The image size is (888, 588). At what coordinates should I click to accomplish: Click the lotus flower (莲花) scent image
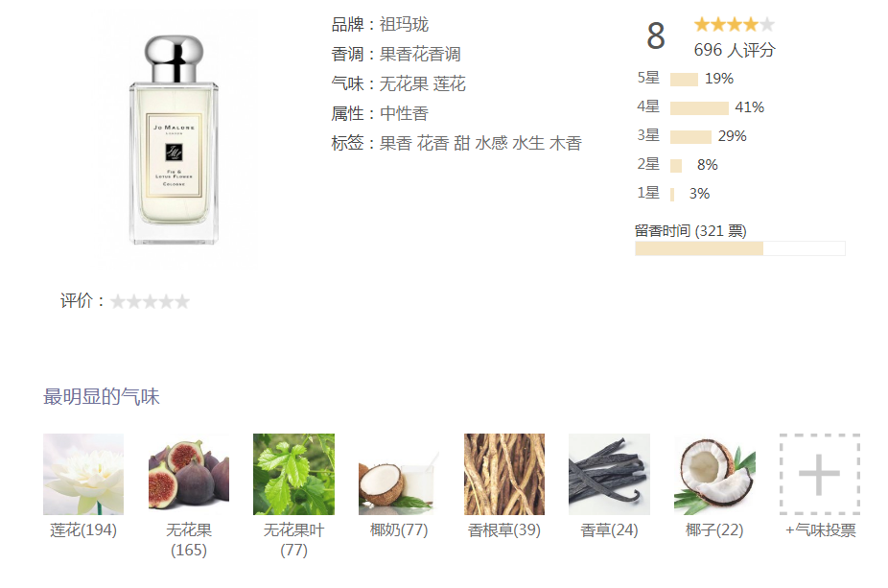click(x=83, y=474)
